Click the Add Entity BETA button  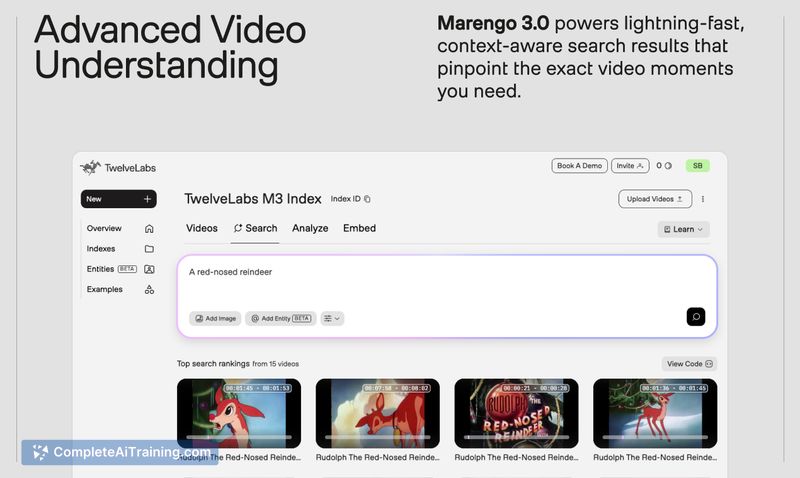281,318
